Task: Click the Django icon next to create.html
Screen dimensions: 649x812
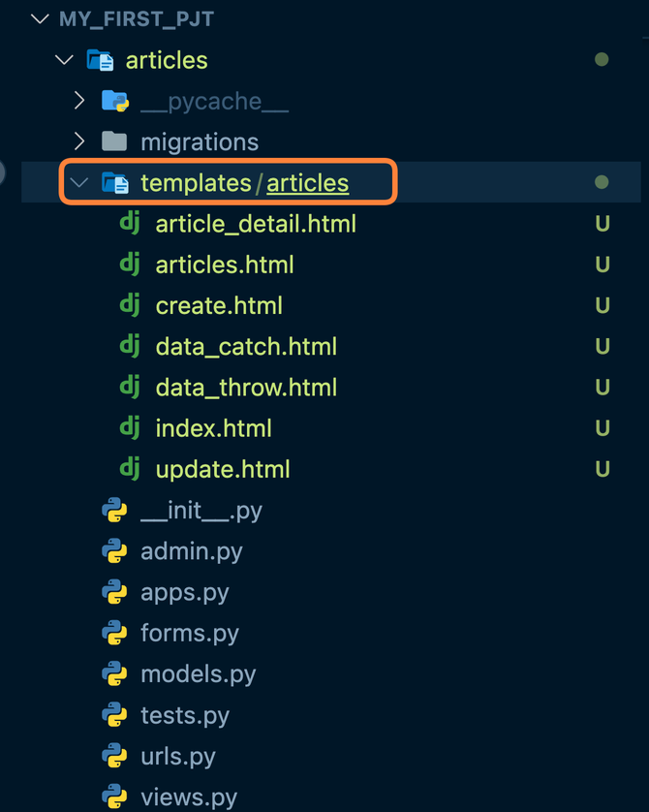Action: (x=129, y=306)
